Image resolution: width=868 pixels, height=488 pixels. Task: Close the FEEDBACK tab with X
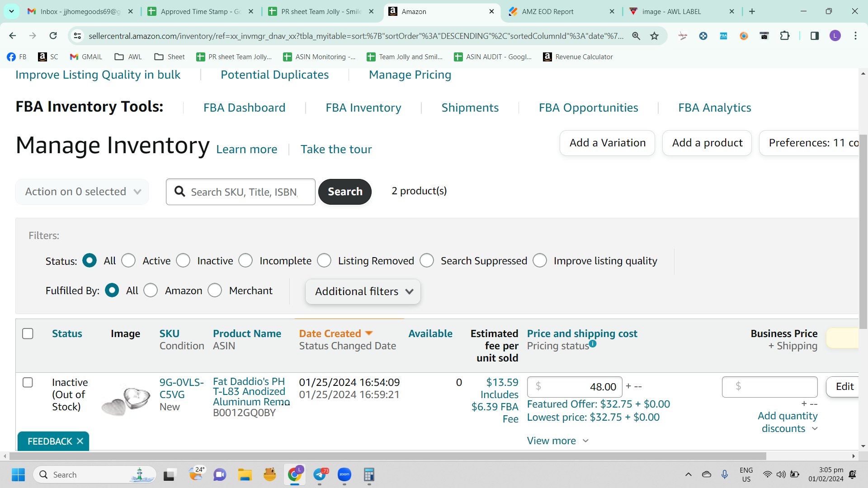click(x=80, y=441)
